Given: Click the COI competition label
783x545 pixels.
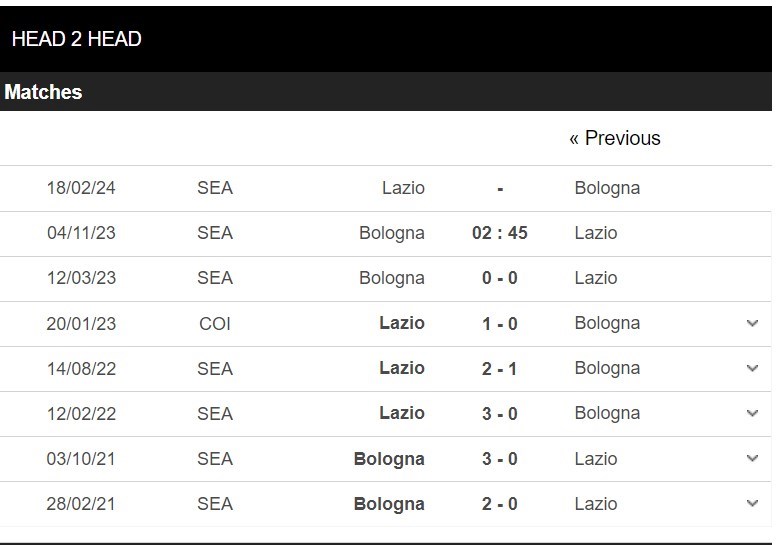Looking at the screenshot, I should pyautogui.click(x=215, y=323).
